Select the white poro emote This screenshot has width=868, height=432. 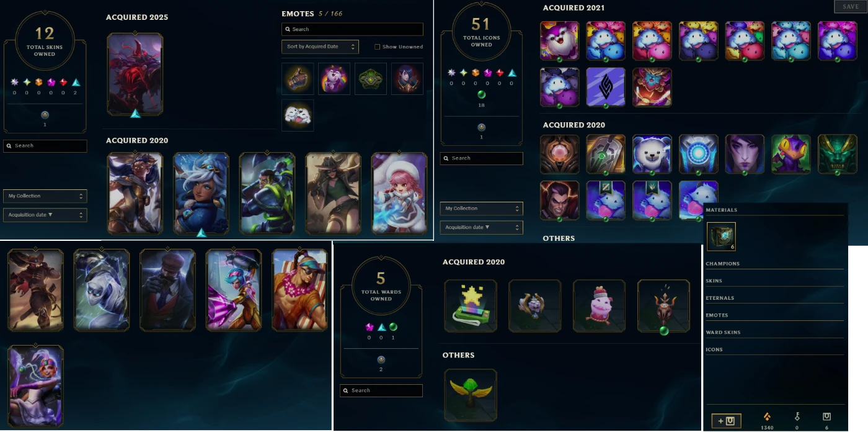coord(298,115)
